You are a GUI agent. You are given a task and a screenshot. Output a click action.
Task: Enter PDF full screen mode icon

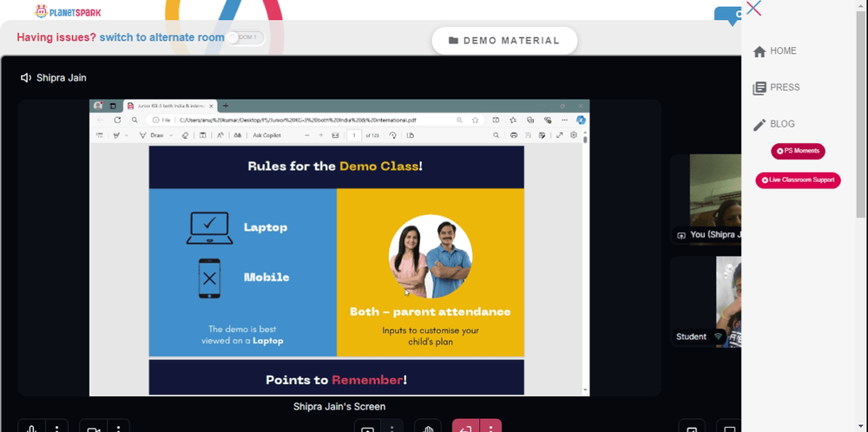pos(560,135)
